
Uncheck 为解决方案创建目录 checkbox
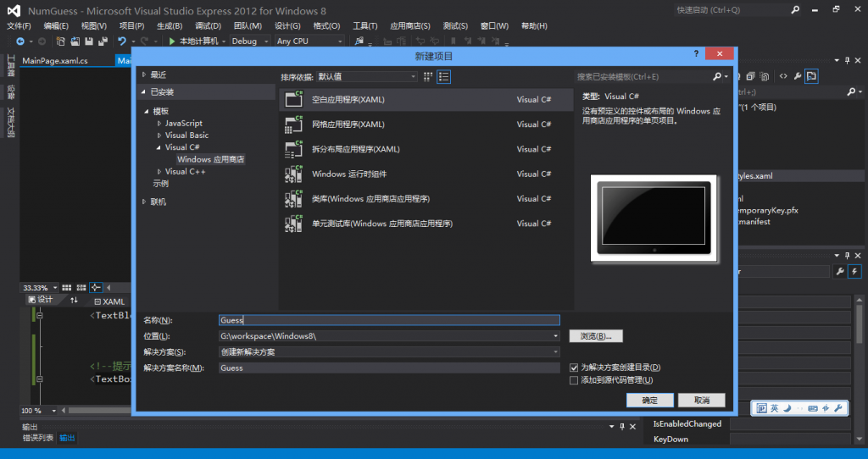click(574, 368)
